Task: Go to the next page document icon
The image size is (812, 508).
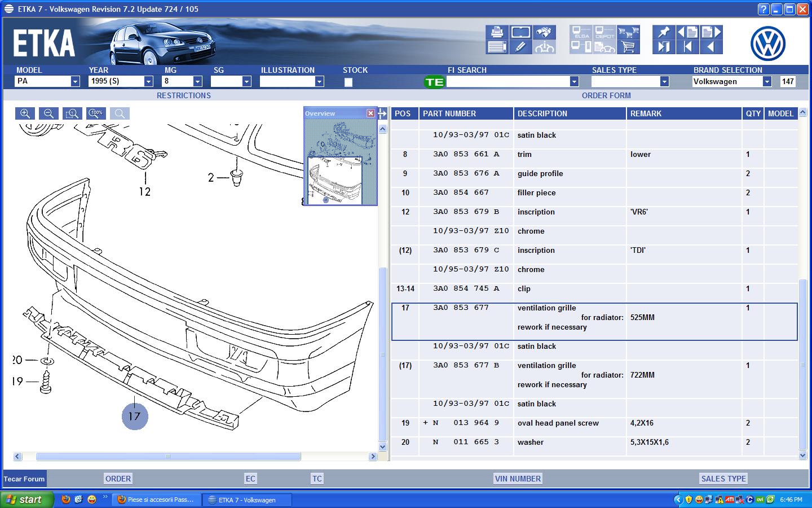Action: (x=711, y=32)
